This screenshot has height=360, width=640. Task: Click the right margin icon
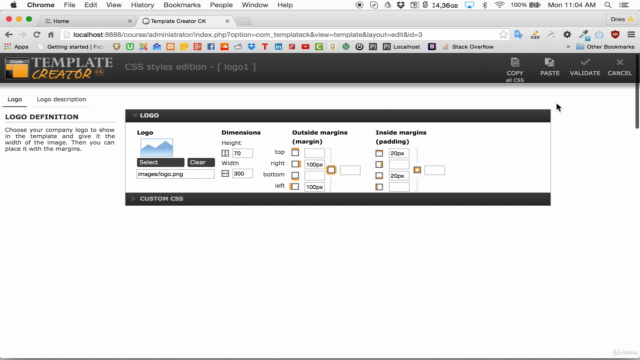(x=296, y=164)
